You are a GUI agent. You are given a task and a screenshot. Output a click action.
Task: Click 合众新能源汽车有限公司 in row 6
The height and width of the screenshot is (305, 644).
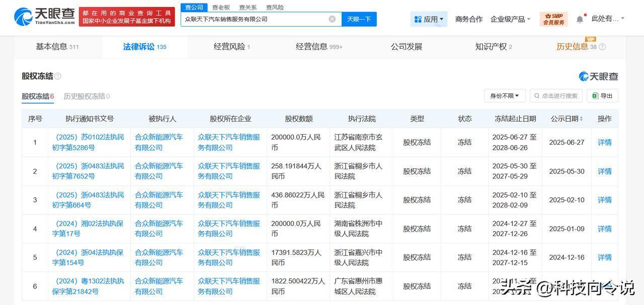coord(159,286)
